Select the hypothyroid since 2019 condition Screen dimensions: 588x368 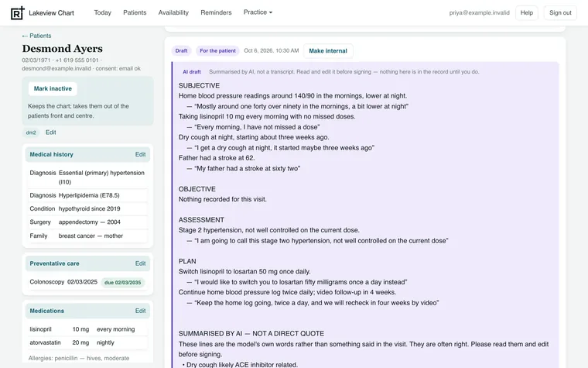87,208
